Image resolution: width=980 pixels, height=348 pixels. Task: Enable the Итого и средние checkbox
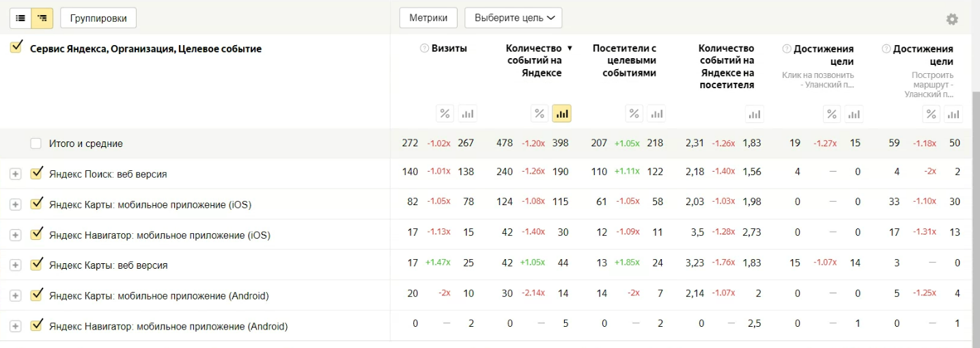tap(36, 144)
